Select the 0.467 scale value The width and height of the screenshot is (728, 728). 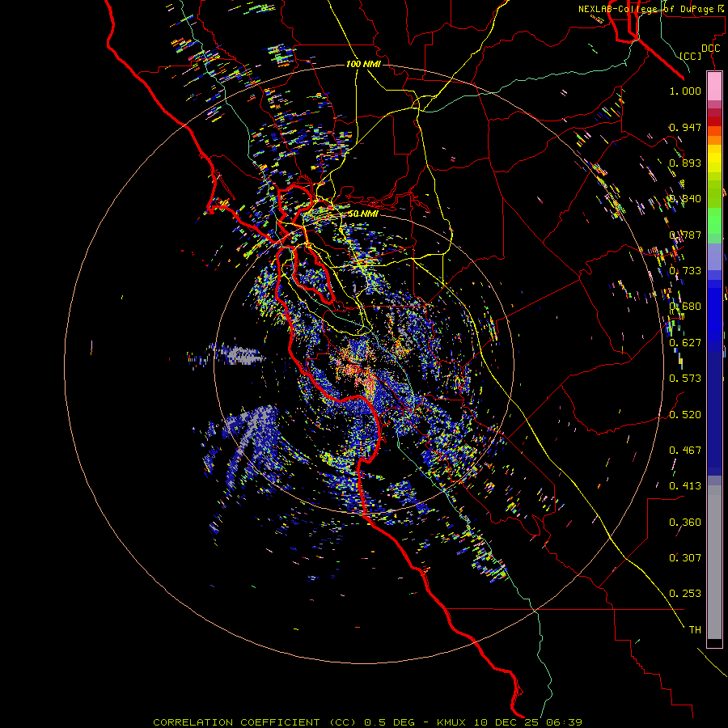(x=685, y=451)
